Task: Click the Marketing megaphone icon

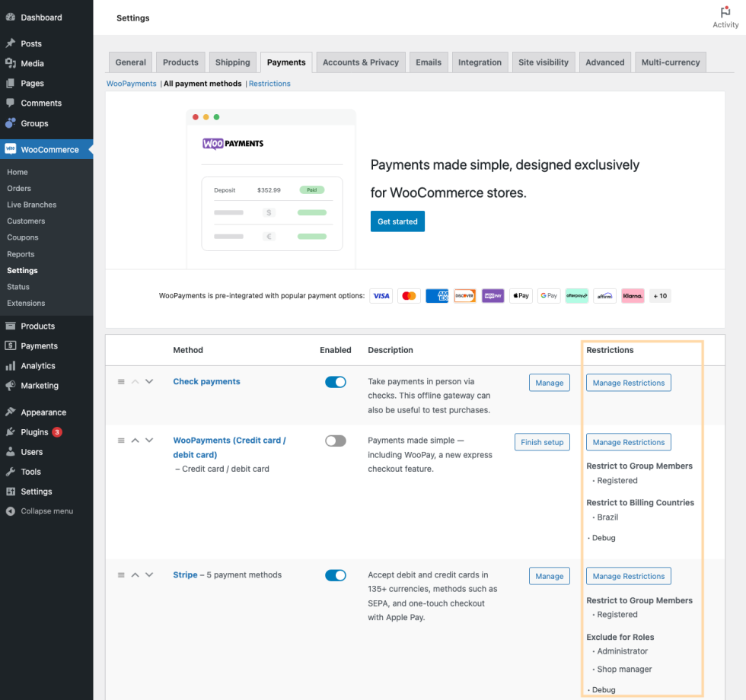Action: 11,385
